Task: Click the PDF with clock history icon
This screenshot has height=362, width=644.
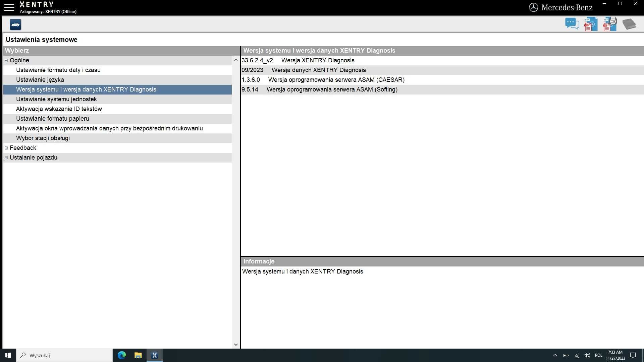Action: [x=591, y=24]
